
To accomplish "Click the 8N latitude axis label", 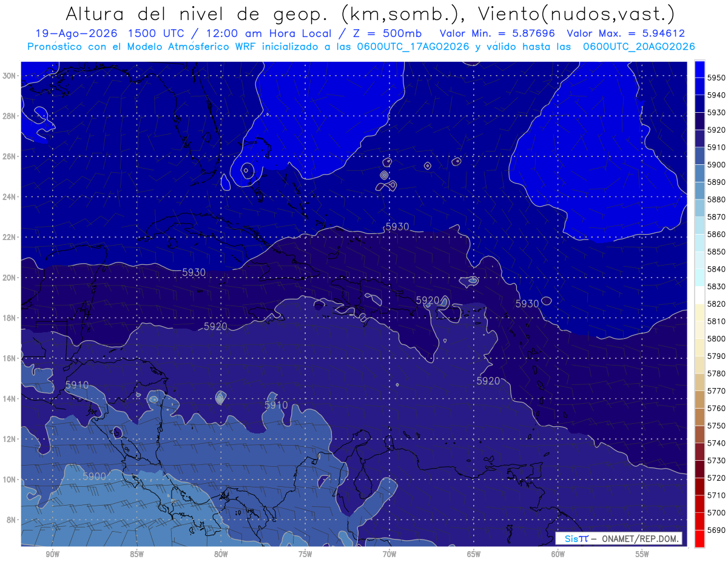I will point(11,520).
